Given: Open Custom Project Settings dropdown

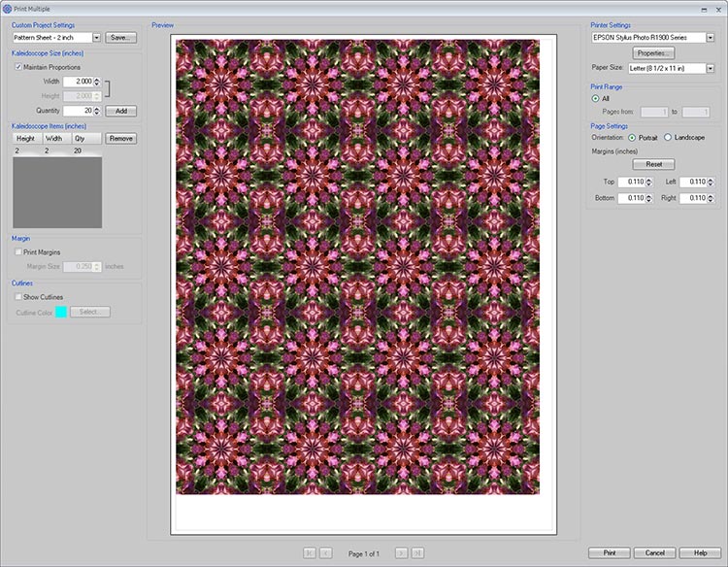Looking at the screenshot, I should [x=96, y=38].
